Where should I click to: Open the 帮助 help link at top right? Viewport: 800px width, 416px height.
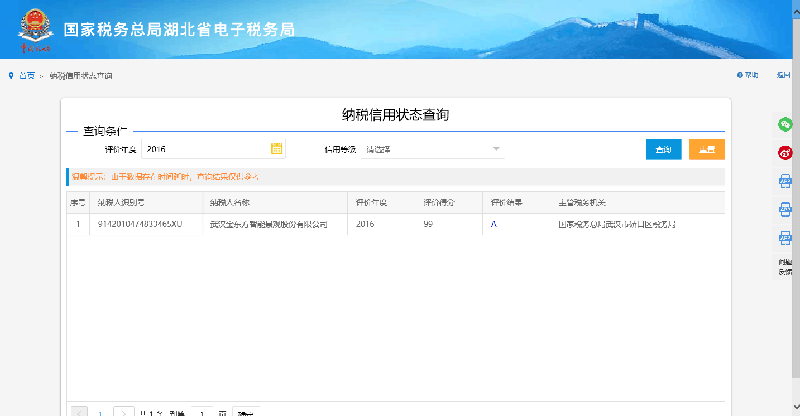tap(747, 75)
